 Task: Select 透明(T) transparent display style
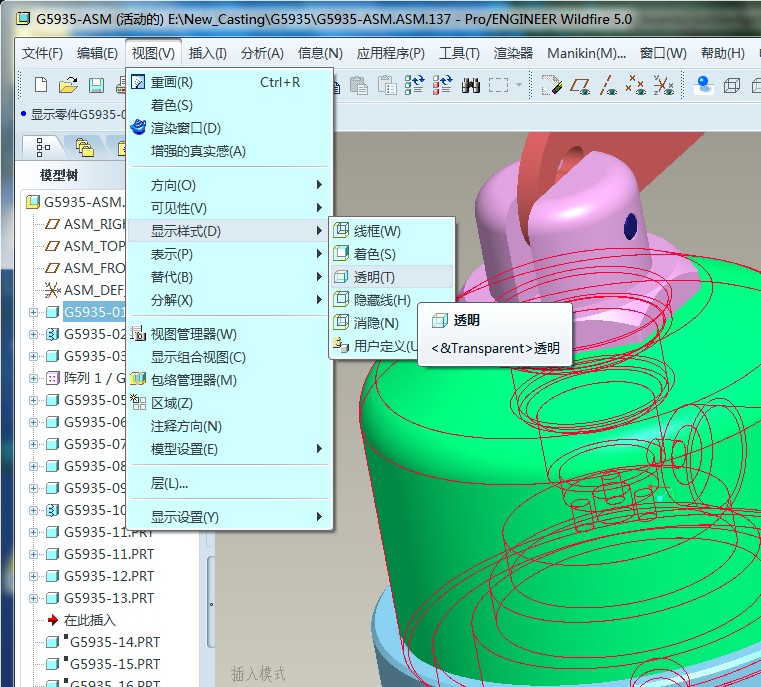click(x=392, y=277)
